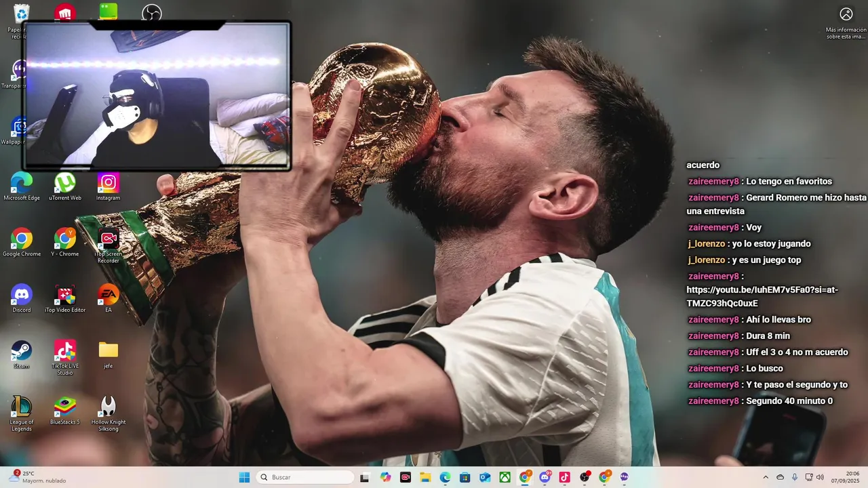
Task: Launch Hollow Knight Silksong from desktop
Action: tap(108, 414)
